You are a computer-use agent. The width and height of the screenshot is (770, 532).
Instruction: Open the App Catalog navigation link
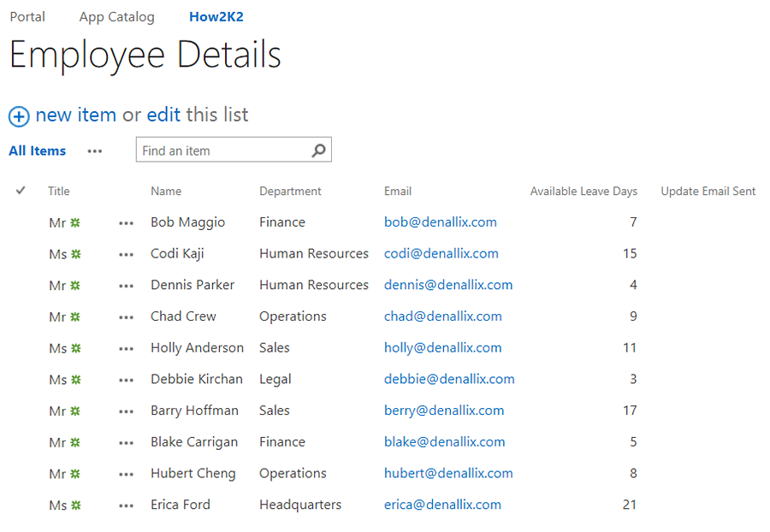tap(117, 17)
